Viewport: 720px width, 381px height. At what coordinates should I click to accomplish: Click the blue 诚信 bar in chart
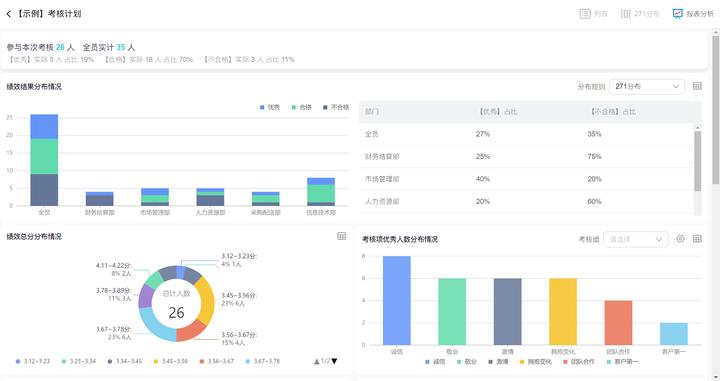tap(397, 300)
